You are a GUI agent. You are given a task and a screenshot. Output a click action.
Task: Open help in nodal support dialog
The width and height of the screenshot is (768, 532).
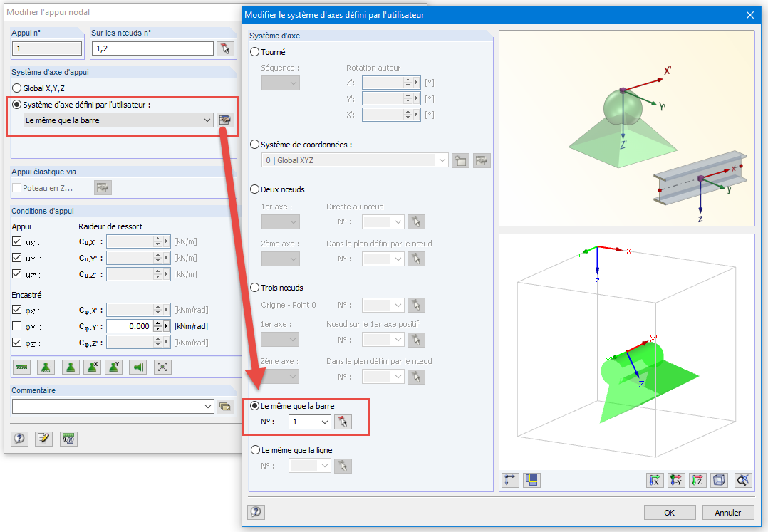coord(20,439)
